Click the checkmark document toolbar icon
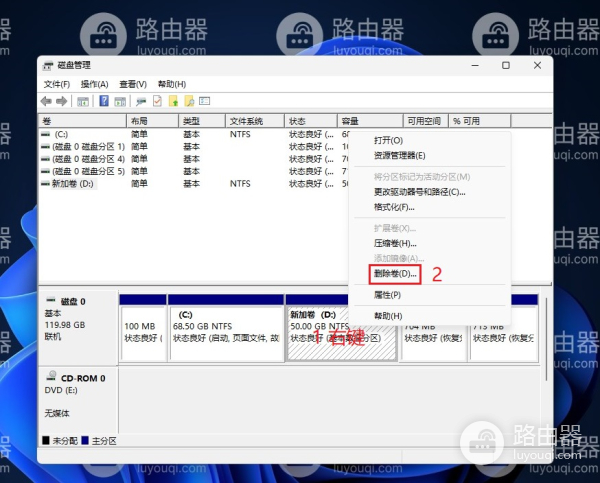 (x=157, y=101)
